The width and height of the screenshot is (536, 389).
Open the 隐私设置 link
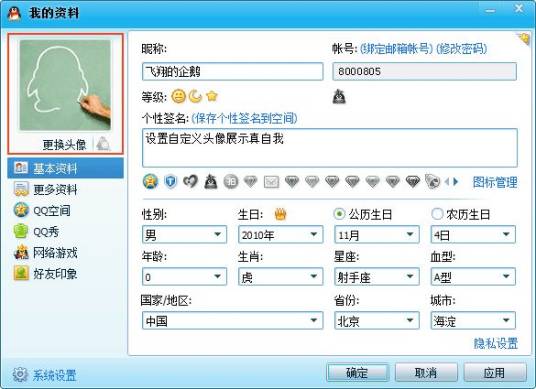pyautogui.click(x=496, y=343)
